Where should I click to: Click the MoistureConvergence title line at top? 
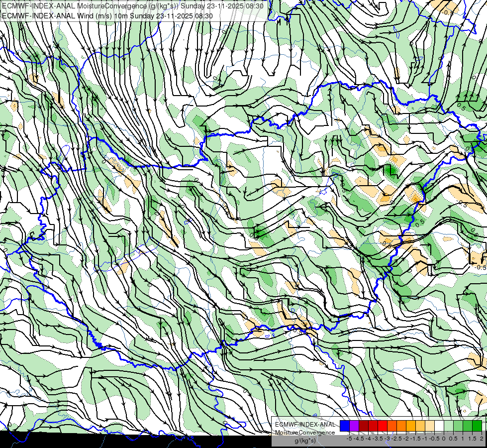[x=133, y=6]
